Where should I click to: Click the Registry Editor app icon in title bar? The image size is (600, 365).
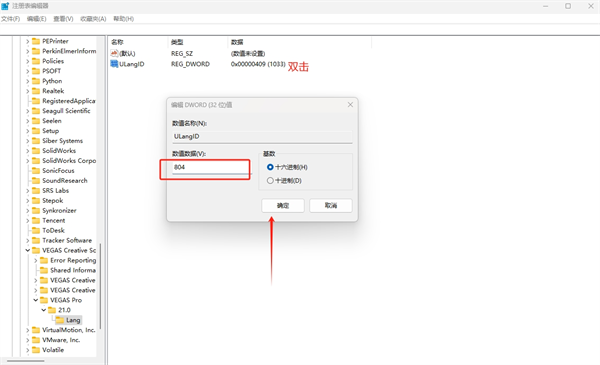tap(5, 6)
